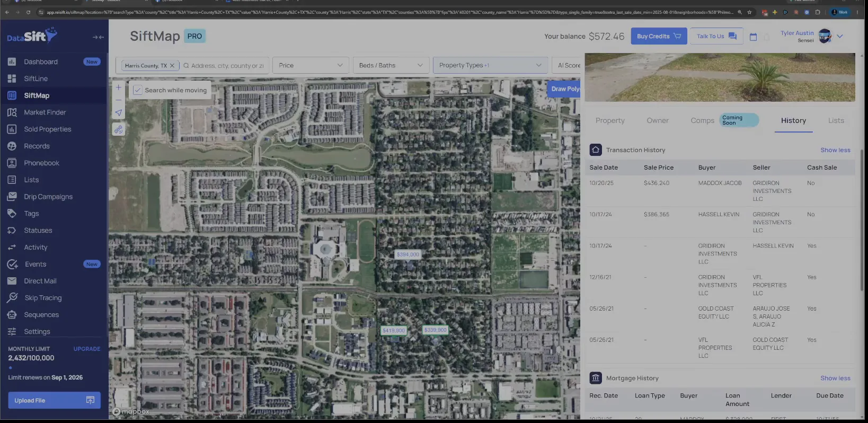Image resolution: width=868 pixels, height=423 pixels.
Task: Select the $419,900 map price marker
Action: [x=394, y=330]
